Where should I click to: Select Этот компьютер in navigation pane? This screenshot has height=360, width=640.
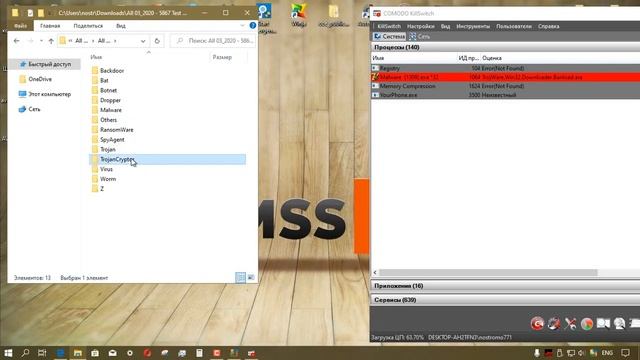pyautogui.click(x=45, y=94)
